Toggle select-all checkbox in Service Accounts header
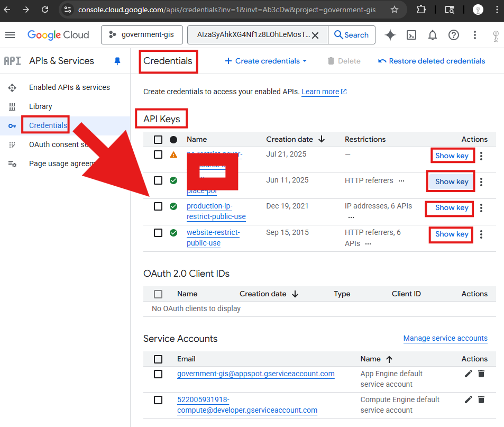 [158, 359]
